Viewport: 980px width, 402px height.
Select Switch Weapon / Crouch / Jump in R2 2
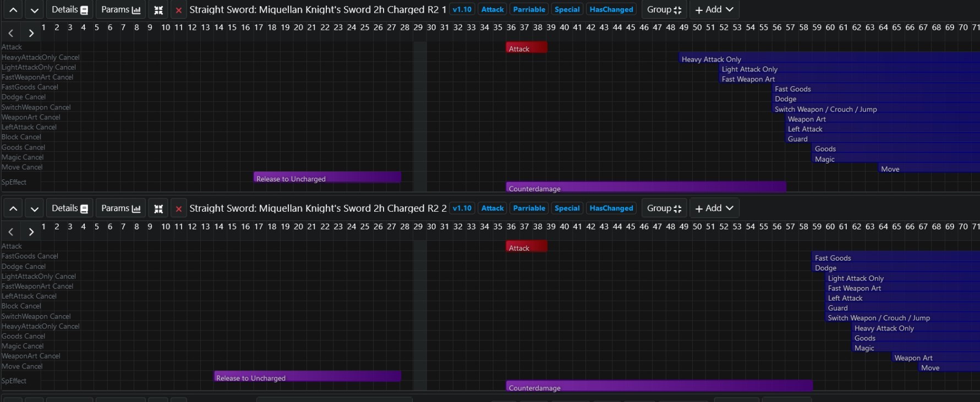coord(903,317)
